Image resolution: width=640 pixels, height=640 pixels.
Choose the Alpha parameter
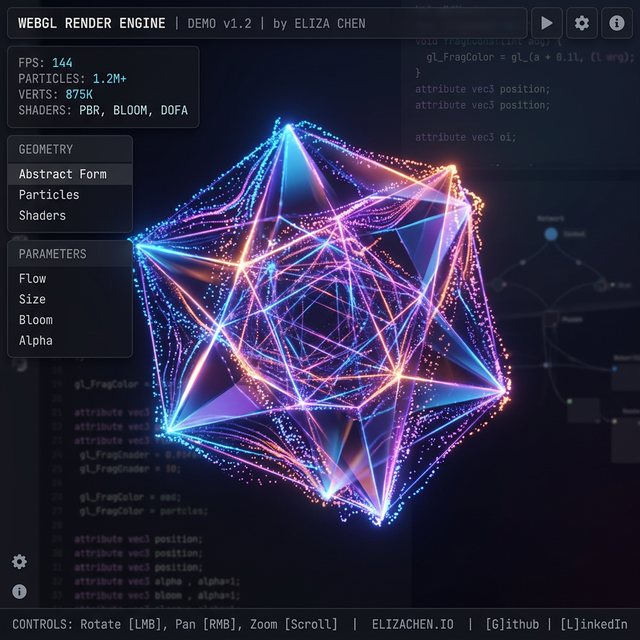[x=35, y=341]
